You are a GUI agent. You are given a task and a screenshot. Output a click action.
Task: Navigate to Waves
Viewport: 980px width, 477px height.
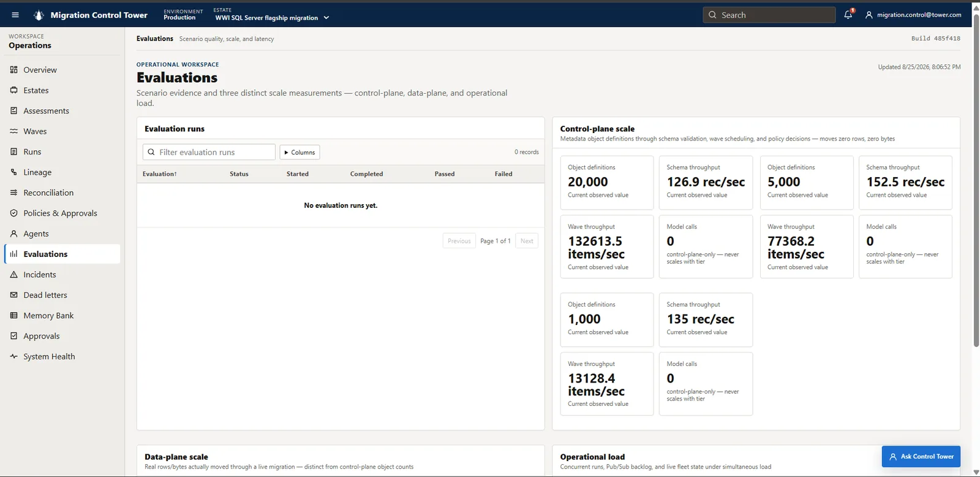tap(62, 131)
